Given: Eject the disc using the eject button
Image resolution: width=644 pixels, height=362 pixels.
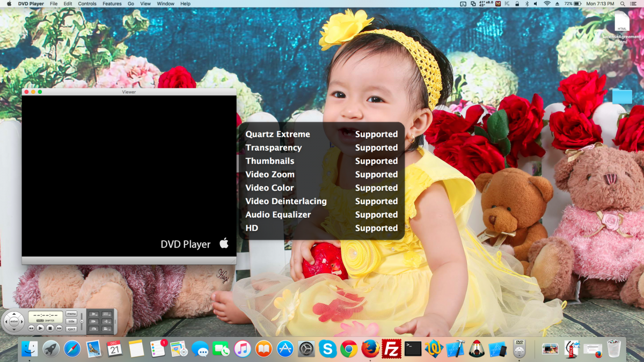Looking at the screenshot, I should click(x=71, y=328).
